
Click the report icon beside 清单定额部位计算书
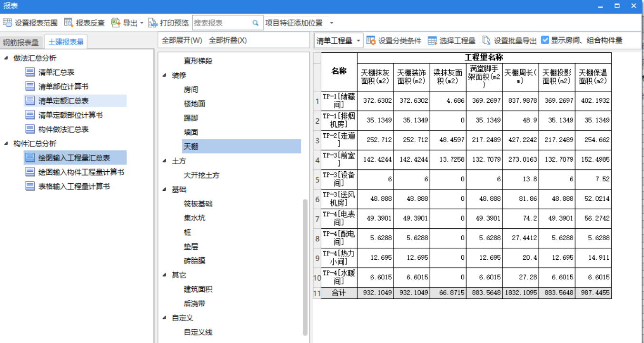pyautogui.click(x=30, y=115)
